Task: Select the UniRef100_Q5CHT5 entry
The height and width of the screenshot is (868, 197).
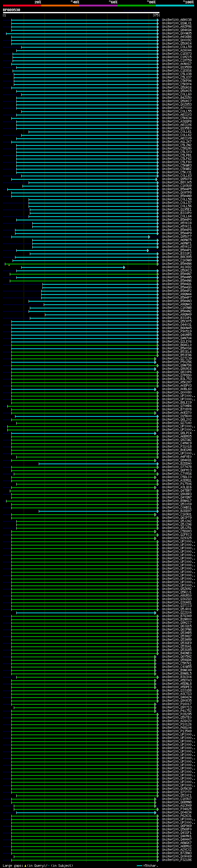Action: pyautogui.click(x=177, y=321)
